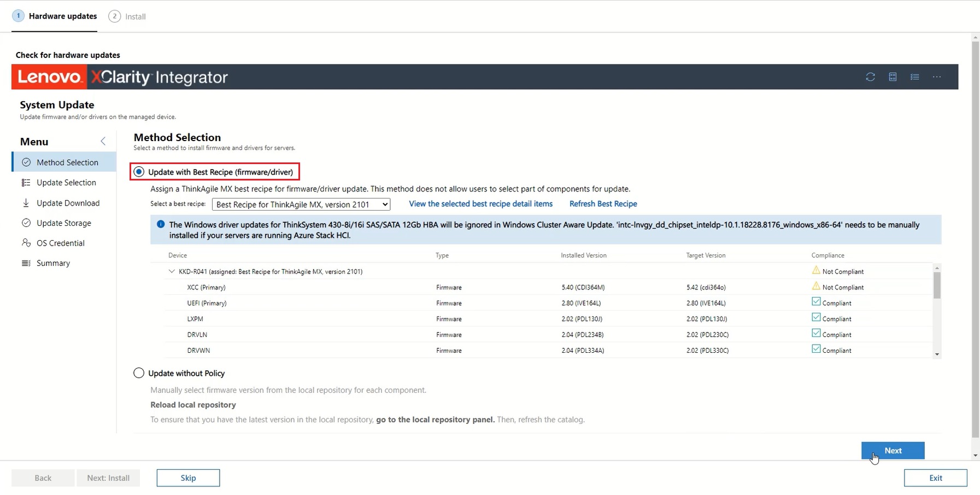Image resolution: width=980 pixels, height=495 pixels.
Task: Click the Update Download arrow icon
Action: (26, 203)
